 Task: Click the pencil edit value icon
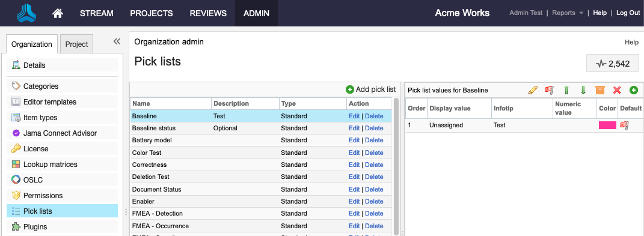tap(533, 90)
